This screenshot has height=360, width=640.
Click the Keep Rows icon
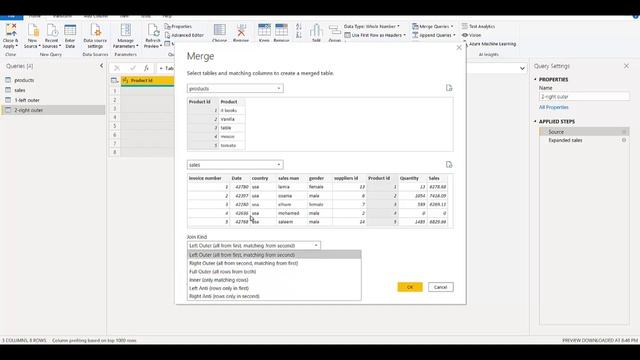(x=264, y=30)
